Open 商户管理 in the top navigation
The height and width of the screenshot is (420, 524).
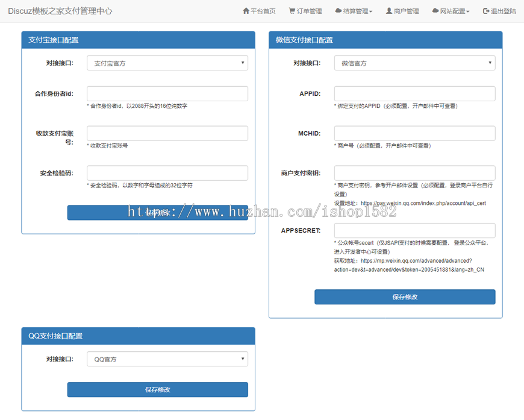(402, 11)
